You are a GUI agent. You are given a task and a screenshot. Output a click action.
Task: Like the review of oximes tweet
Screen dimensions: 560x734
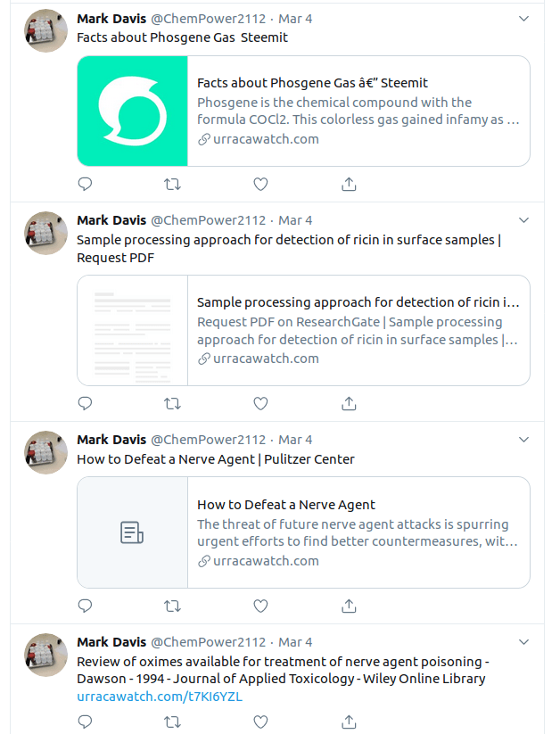coord(260,721)
